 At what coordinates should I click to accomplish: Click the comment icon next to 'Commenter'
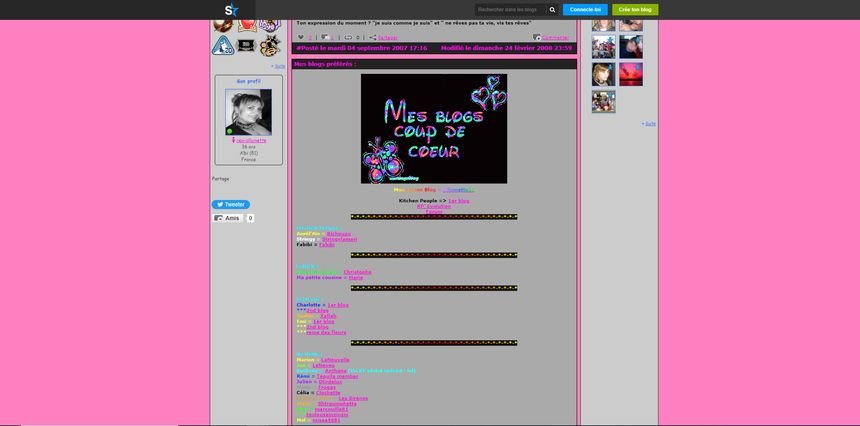tap(537, 38)
